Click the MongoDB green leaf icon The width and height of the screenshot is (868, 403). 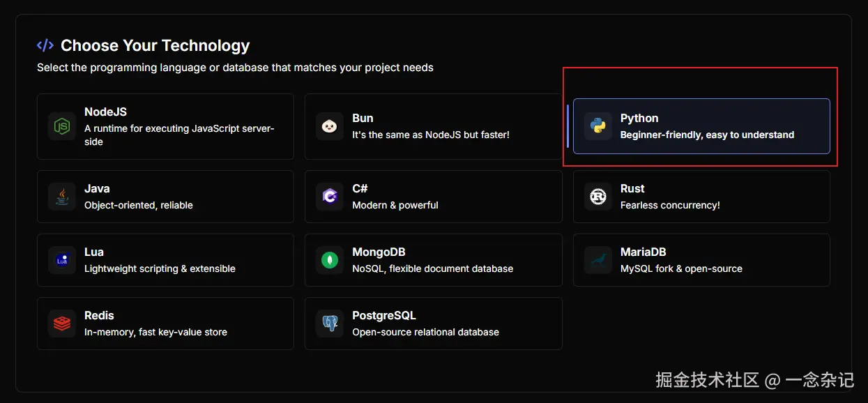pos(330,260)
